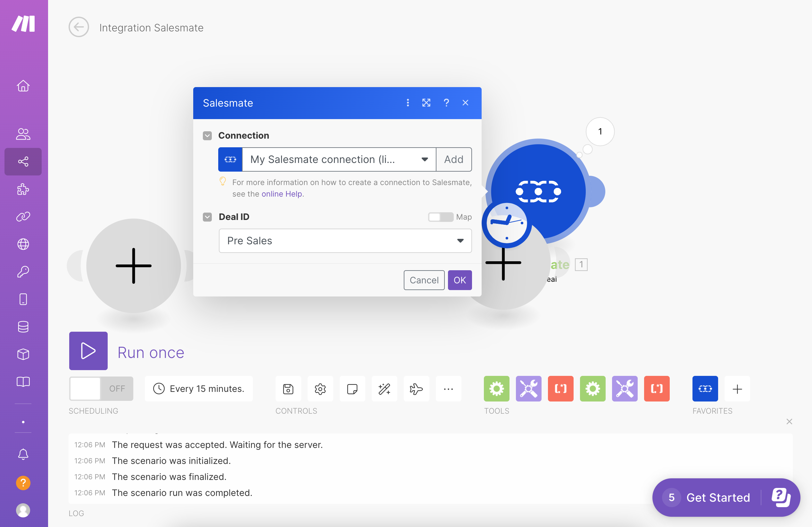The image size is (812, 527).
Task: Open Templates puzzle icon in sidebar
Action: (23, 189)
